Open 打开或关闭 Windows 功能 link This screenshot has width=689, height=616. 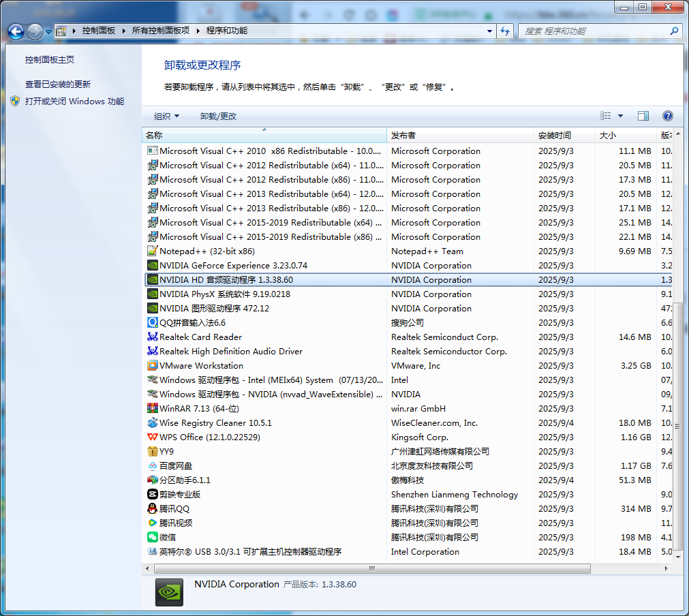[74, 102]
